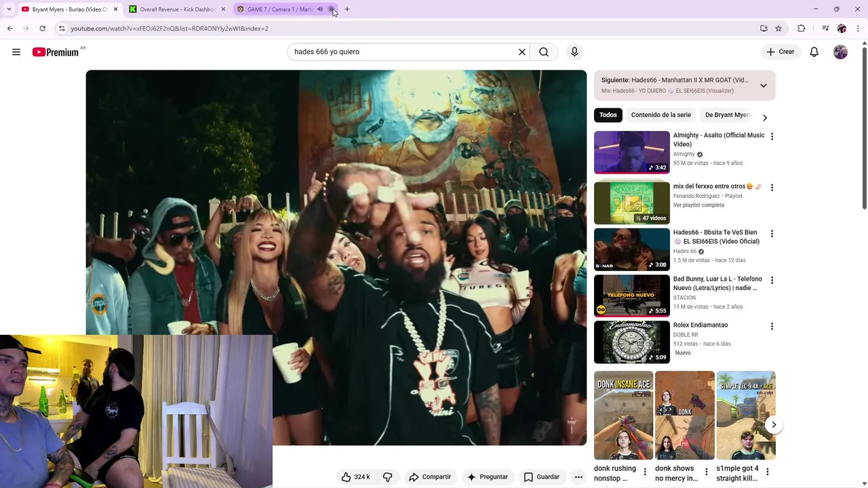
Task: Click the Preguntar AI button
Action: (488, 477)
